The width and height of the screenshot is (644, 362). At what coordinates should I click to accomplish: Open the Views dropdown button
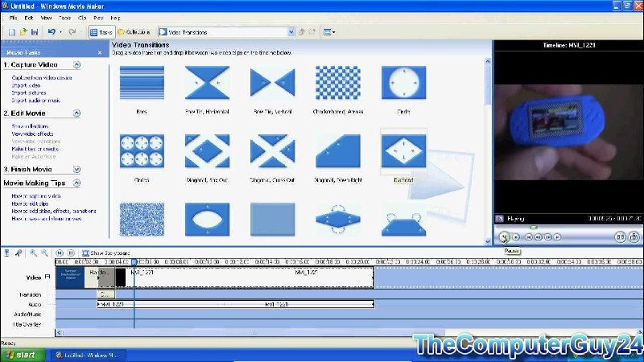(329, 32)
